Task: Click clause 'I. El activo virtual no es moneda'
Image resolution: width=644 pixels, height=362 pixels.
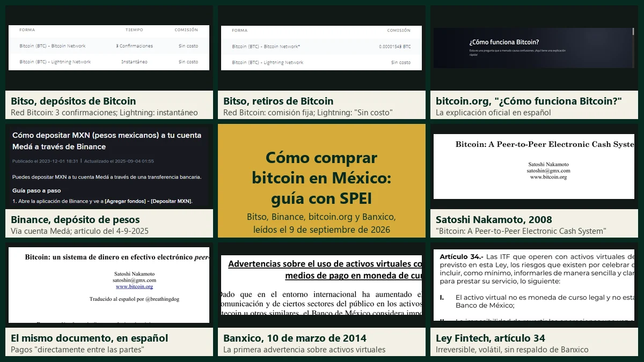Action: (537, 301)
